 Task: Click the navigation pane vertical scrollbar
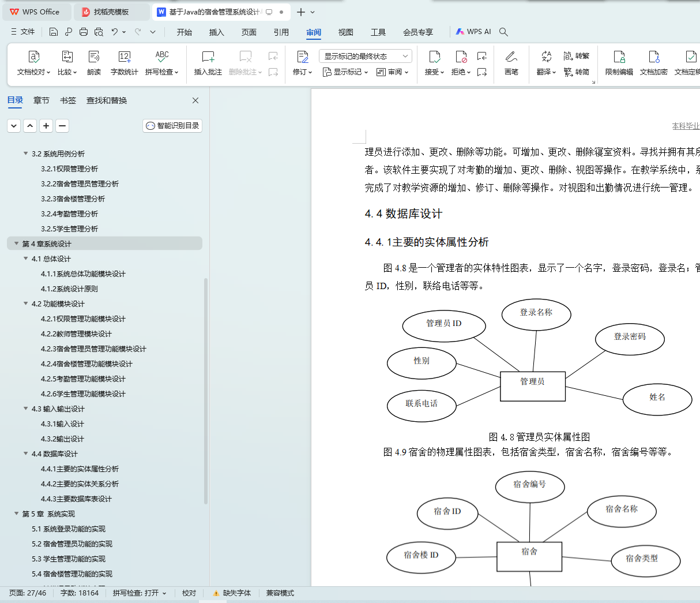tap(206, 391)
